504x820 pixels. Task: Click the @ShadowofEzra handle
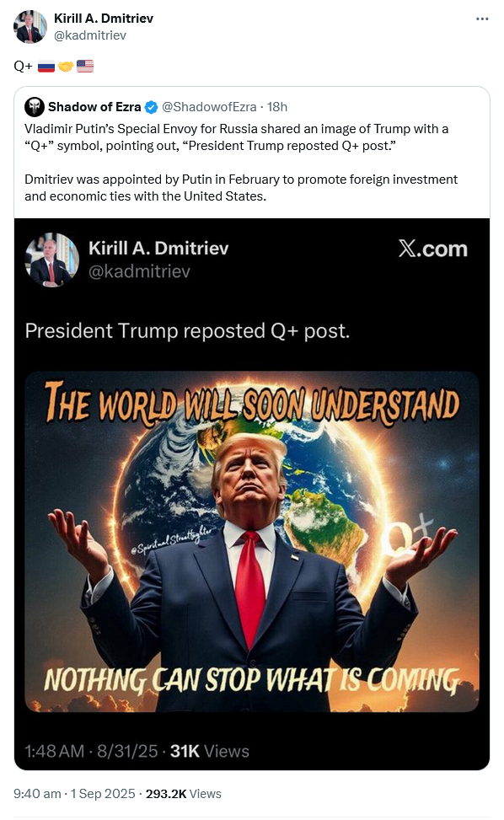tap(209, 107)
